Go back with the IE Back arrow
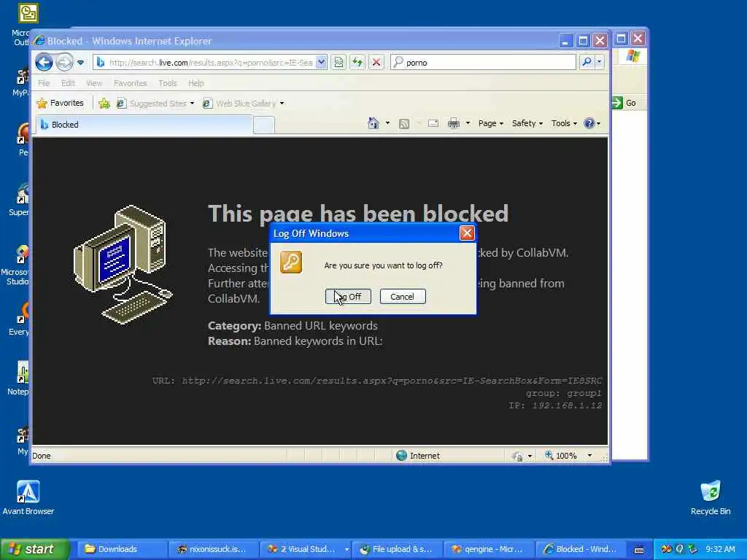 (44, 62)
